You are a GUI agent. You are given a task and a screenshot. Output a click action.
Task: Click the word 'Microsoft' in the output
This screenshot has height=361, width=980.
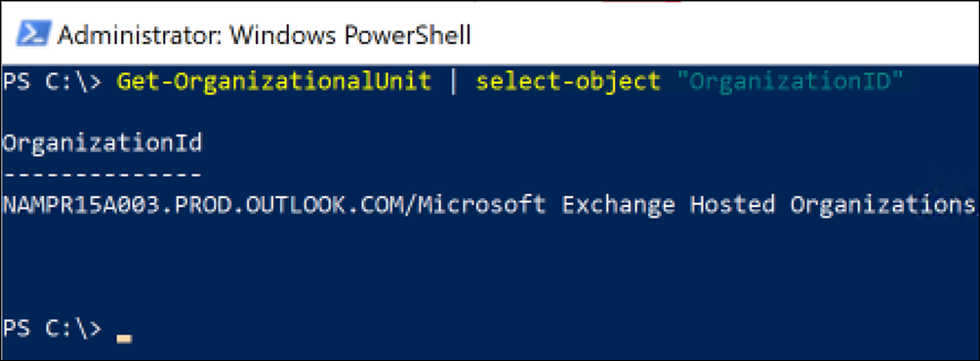click(x=481, y=205)
